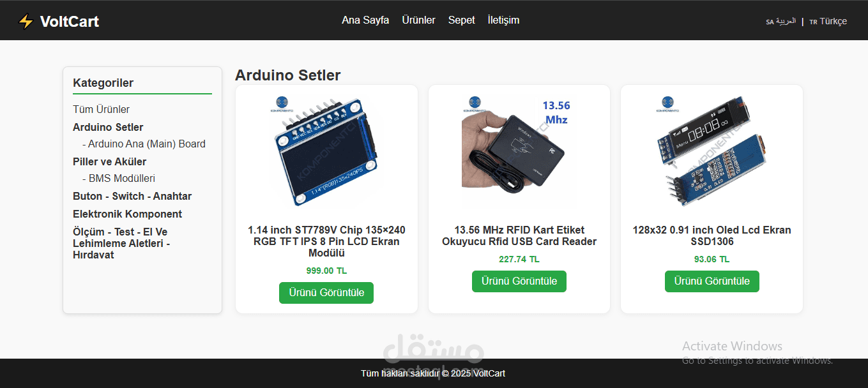This screenshot has width=868, height=388.
Task: Click the 0.91 inch OLED display image
Action: click(712, 151)
